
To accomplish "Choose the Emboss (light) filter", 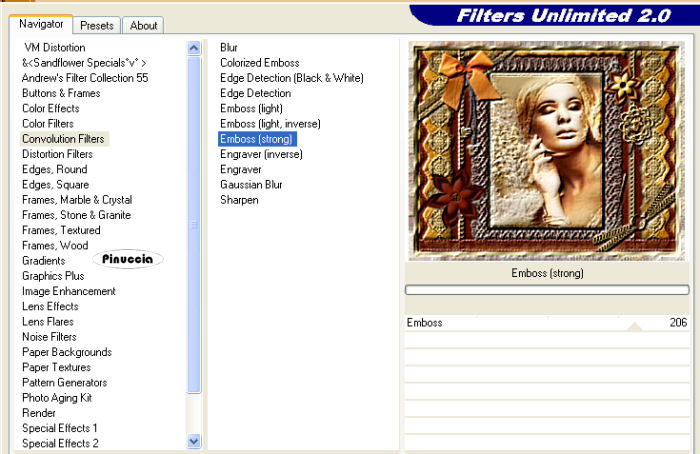I will pos(251,108).
